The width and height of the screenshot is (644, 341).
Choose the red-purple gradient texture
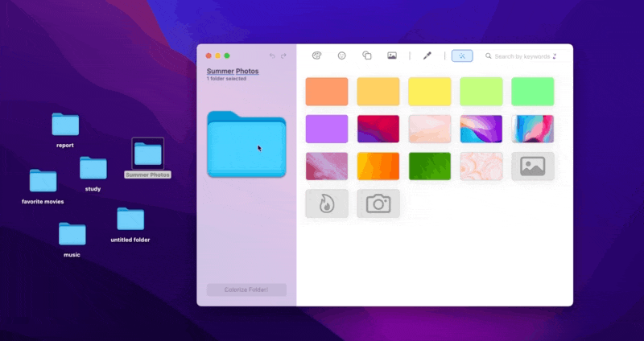[x=378, y=129]
